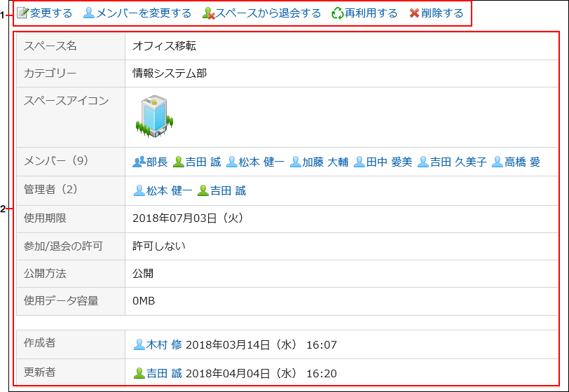Click the green user icon beside 吉田 誠 in 更新者

click(x=139, y=373)
